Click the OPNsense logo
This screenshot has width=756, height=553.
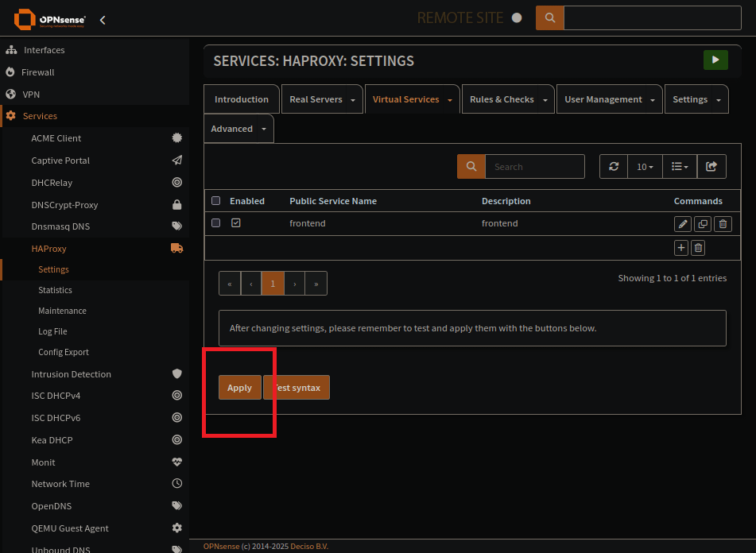pos(49,19)
